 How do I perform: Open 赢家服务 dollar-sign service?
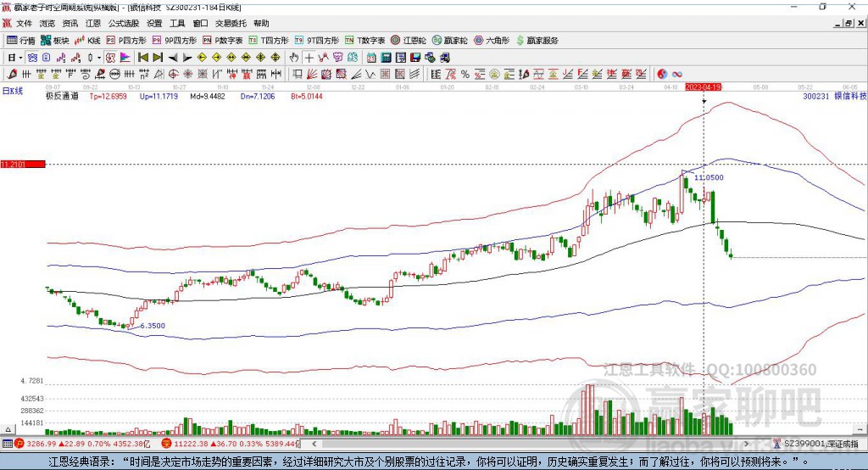tap(537, 41)
